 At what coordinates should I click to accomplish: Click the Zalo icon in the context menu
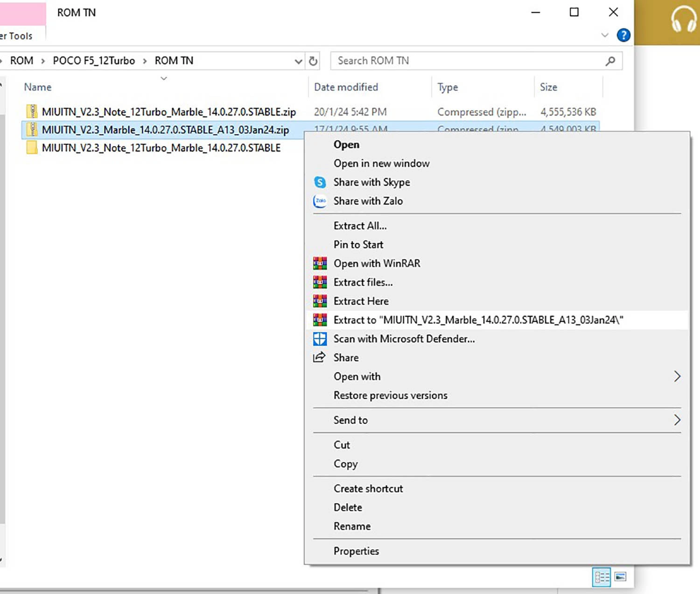coord(320,201)
